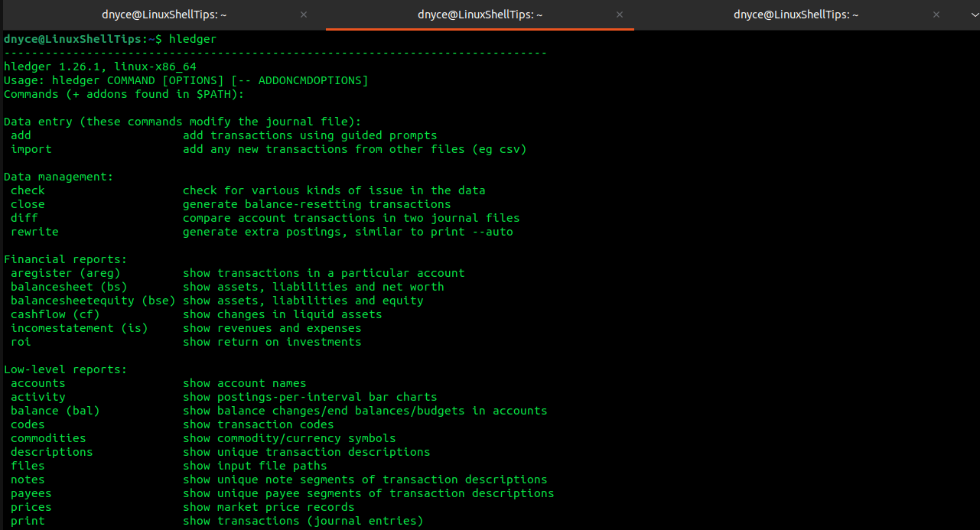Click the 'aregister (areg)' command
980x530 pixels.
coord(66,273)
